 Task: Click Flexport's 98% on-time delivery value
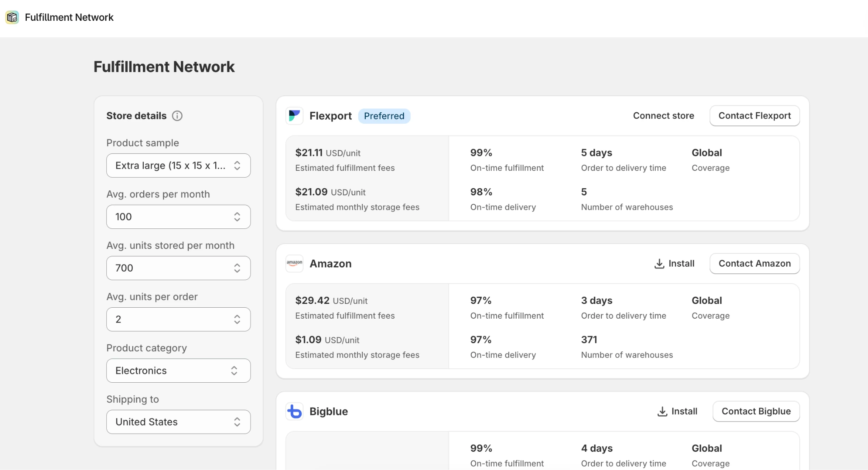(481, 192)
